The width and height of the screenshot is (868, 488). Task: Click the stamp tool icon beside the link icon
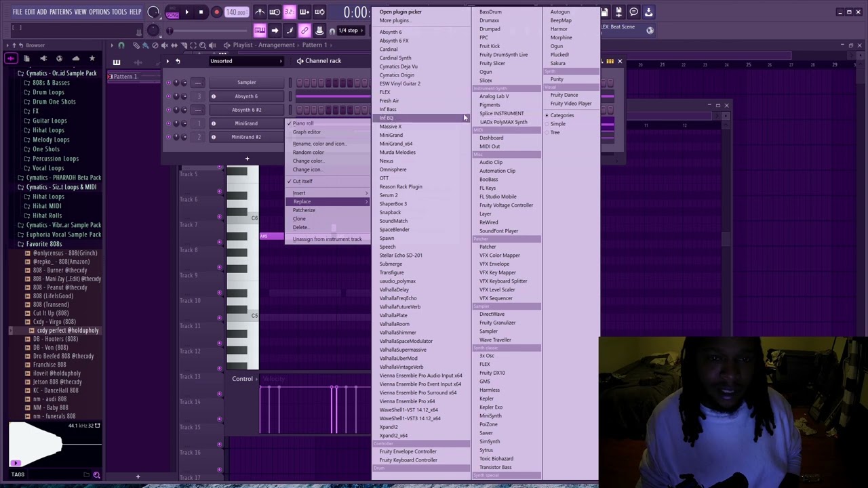(319, 30)
